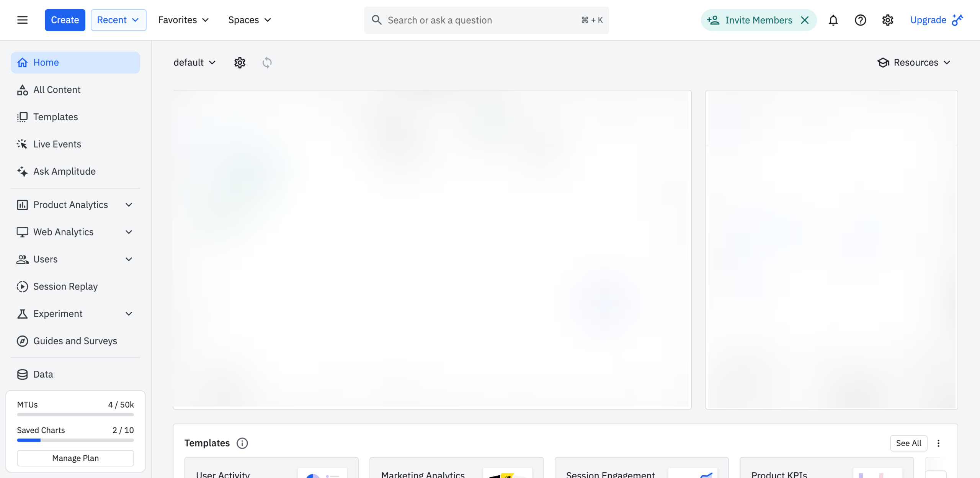Image resolution: width=980 pixels, height=478 pixels.
Task: Open the help question mark icon
Action: coord(860,20)
